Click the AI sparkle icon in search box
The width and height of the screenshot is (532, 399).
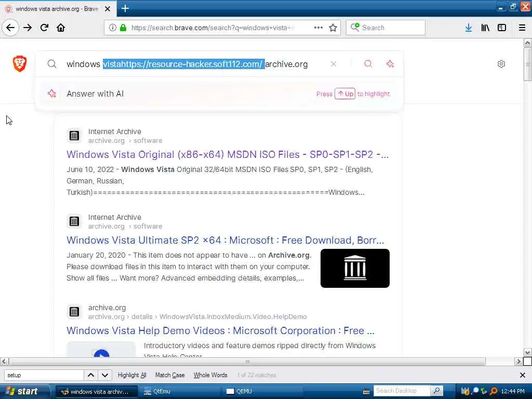click(x=390, y=64)
